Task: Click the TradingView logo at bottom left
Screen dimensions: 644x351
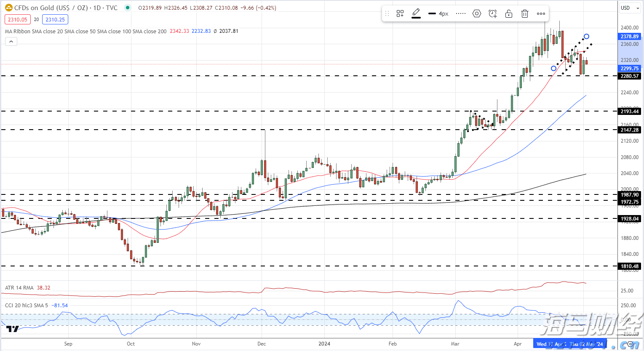Action: click(x=13, y=329)
